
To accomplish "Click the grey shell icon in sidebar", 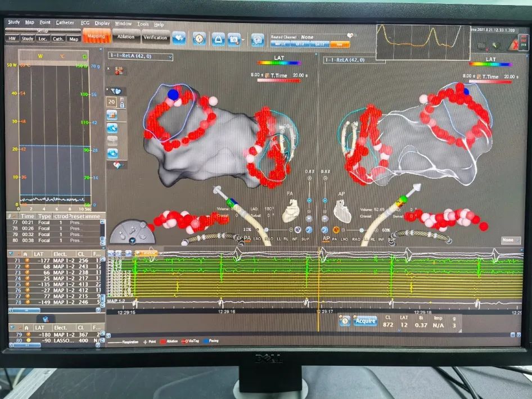I will click(x=112, y=140).
